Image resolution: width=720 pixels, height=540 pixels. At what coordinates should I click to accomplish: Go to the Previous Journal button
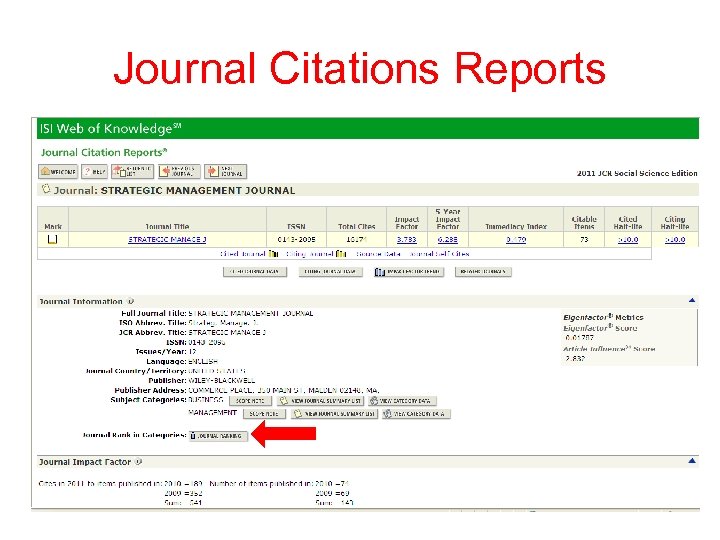180,172
